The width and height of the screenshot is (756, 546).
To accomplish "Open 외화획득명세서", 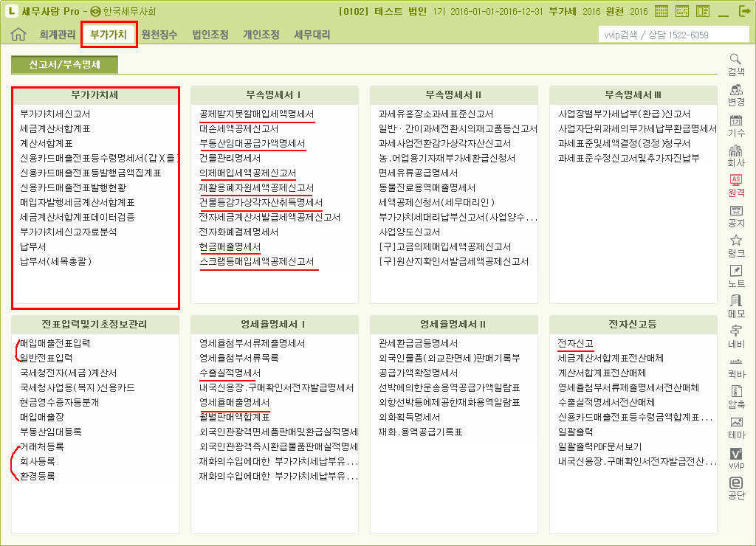I will [x=409, y=418].
